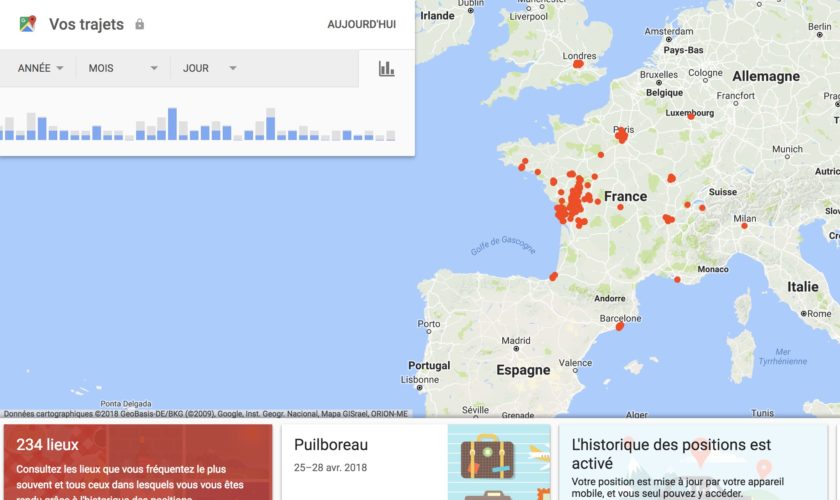840x500 pixels.
Task: Click the Allemagne country label
Action: 766,77
